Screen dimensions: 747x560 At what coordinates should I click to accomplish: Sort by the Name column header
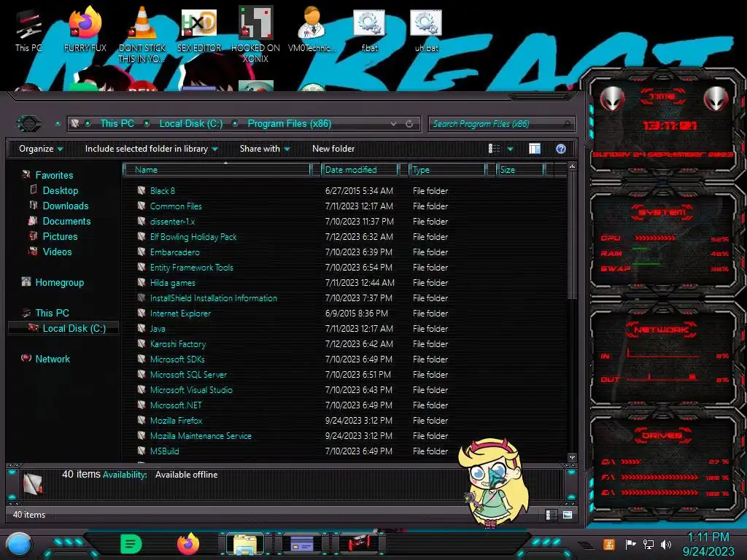pyautogui.click(x=217, y=170)
